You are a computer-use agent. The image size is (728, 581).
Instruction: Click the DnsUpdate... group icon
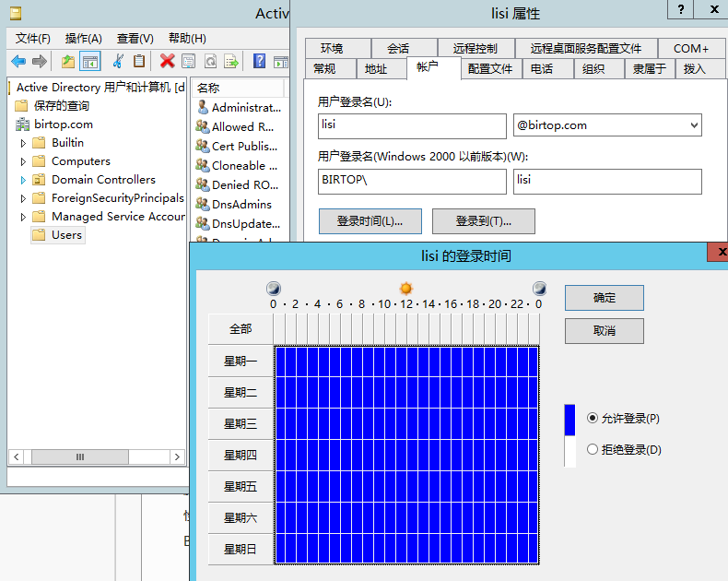203,223
